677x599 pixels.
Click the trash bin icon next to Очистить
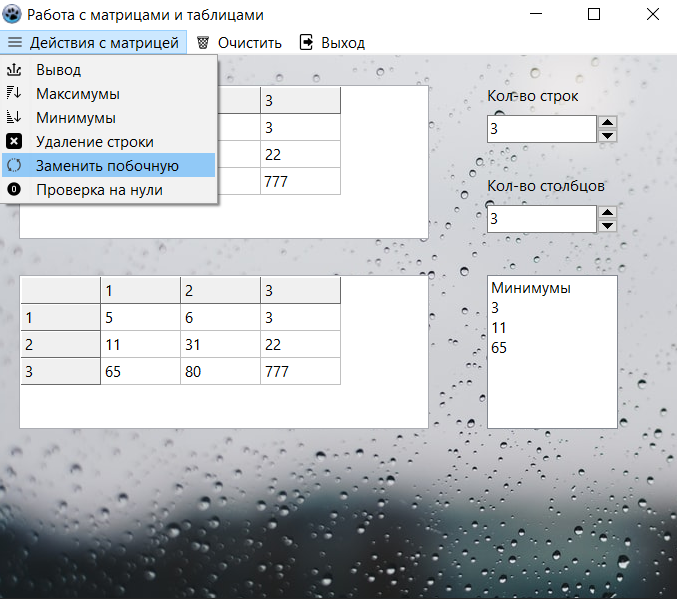click(203, 43)
